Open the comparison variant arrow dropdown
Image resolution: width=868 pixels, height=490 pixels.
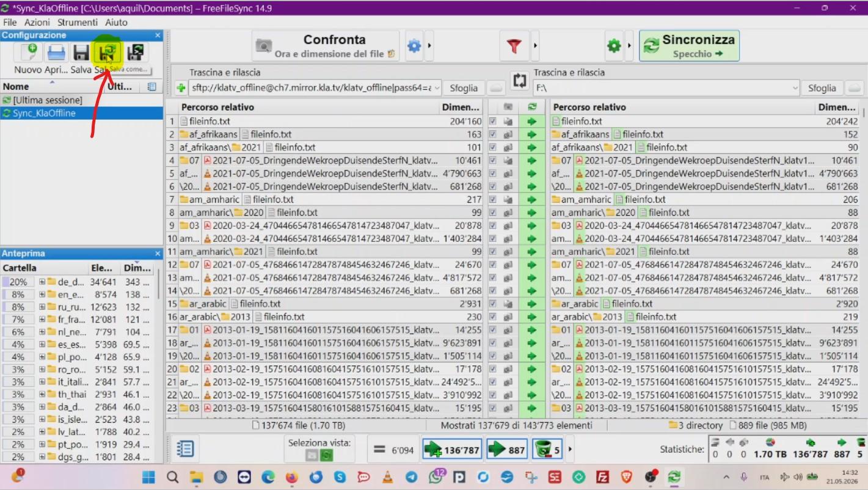tap(429, 46)
